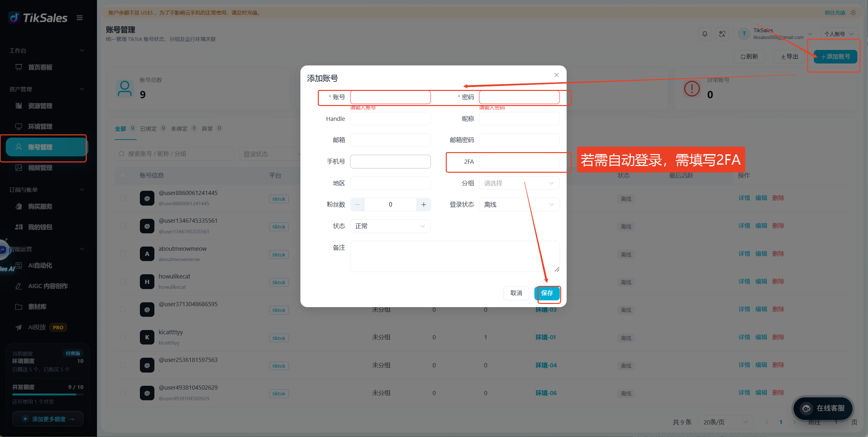The image size is (868, 437).
Task: Click 详情 for @user8860061241445 row
Action: click(744, 198)
